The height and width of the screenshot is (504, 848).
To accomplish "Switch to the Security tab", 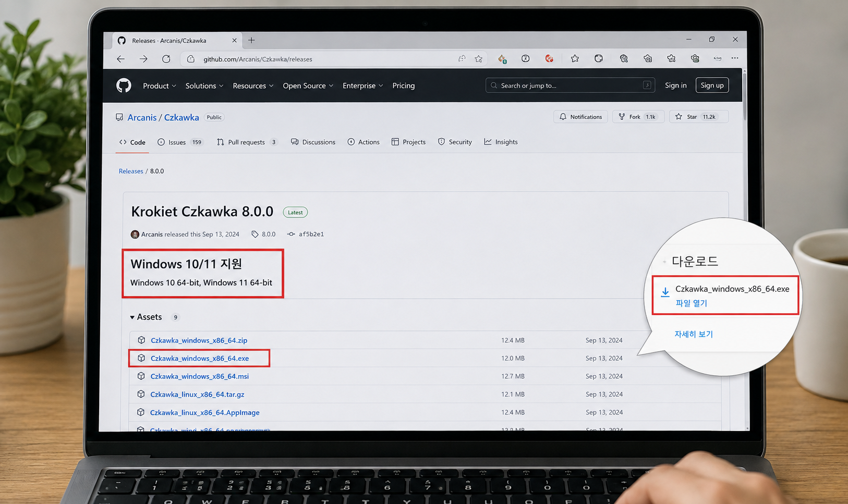I will [455, 142].
